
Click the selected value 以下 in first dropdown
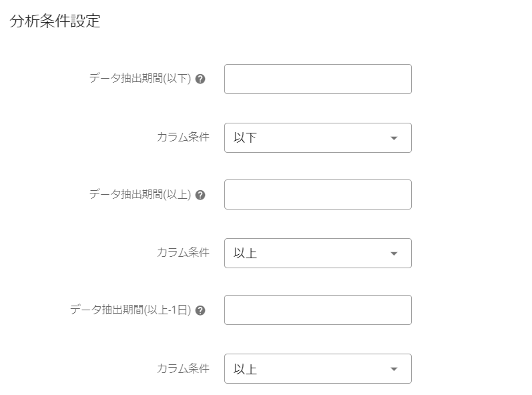(x=245, y=138)
